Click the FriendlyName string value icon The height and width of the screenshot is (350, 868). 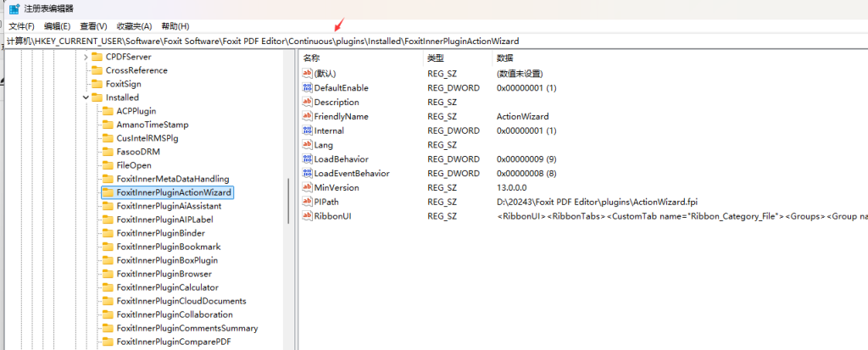[x=308, y=116]
